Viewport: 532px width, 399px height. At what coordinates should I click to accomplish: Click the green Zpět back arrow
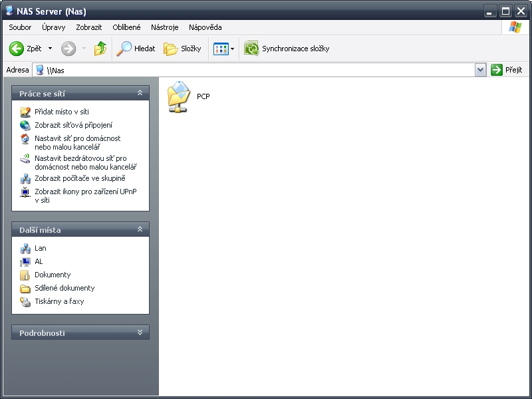point(16,49)
